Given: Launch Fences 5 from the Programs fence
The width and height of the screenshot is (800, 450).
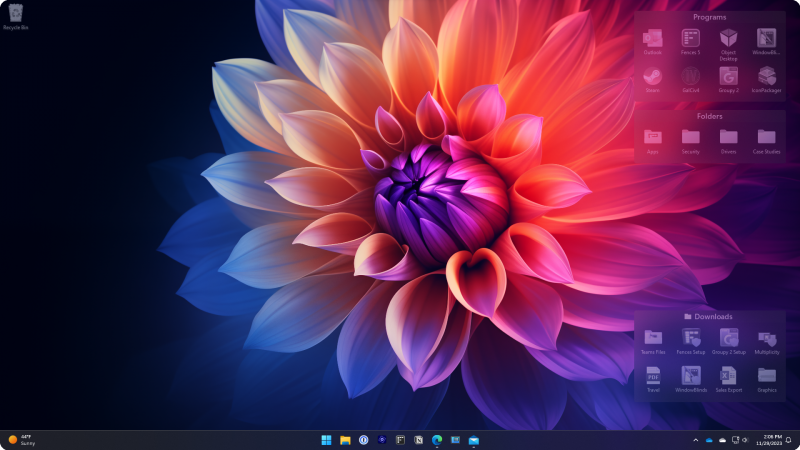Looking at the screenshot, I should tap(690, 39).
